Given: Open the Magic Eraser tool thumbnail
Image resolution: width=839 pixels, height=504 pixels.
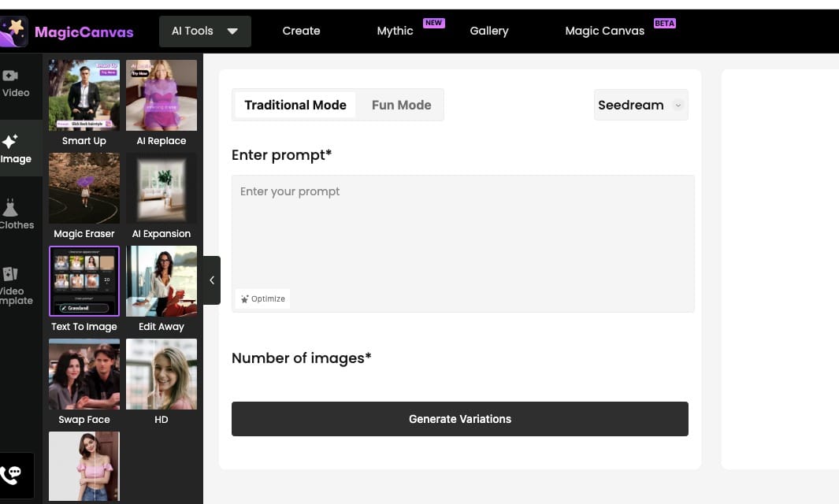Looking at the screenshot, I should click(84, 187).
